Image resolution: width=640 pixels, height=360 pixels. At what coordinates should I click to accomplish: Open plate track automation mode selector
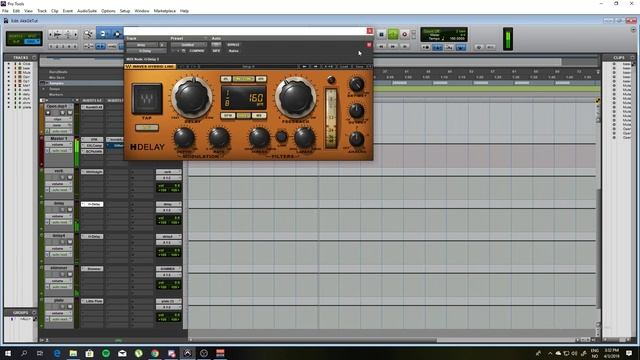[60, 319]
